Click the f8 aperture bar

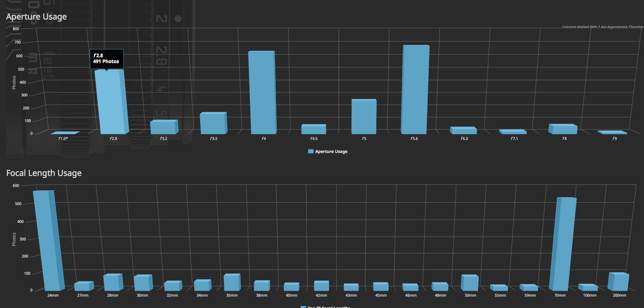pos(564,129)
